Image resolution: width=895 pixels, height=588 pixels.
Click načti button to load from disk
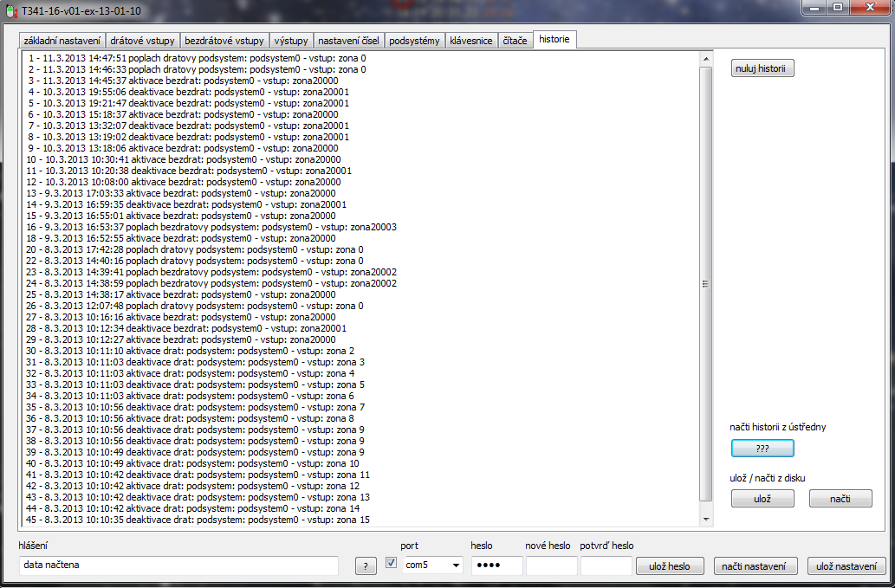point(840,499)
